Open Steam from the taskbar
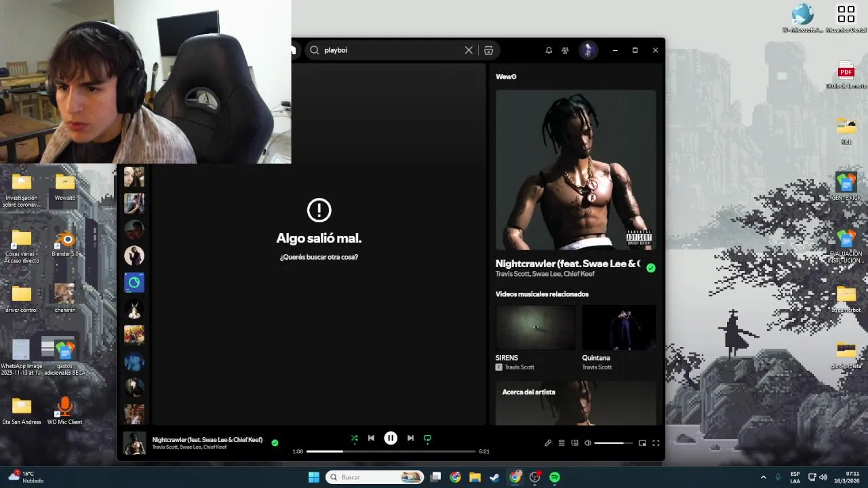This screenshot has width=868, height=488. tap(494, 477)
